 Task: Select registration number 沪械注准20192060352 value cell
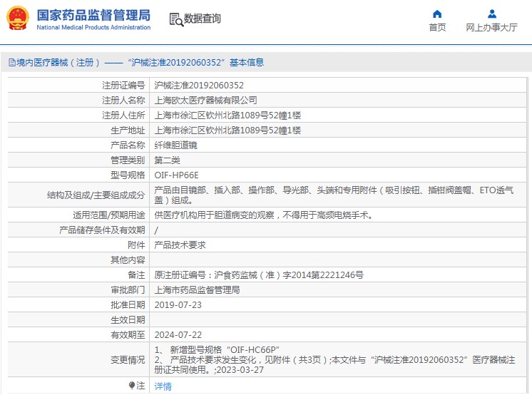pos(199,85)
